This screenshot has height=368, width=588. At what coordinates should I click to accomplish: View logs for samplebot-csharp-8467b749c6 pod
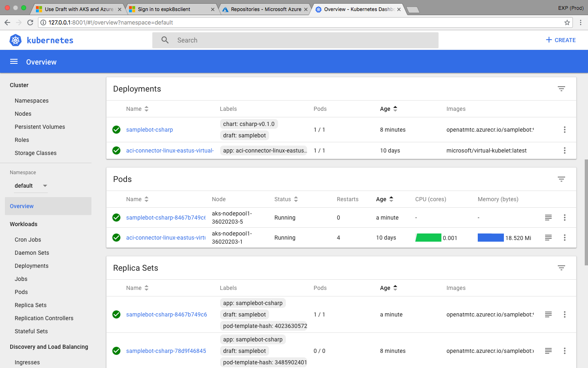coord(548,218)
